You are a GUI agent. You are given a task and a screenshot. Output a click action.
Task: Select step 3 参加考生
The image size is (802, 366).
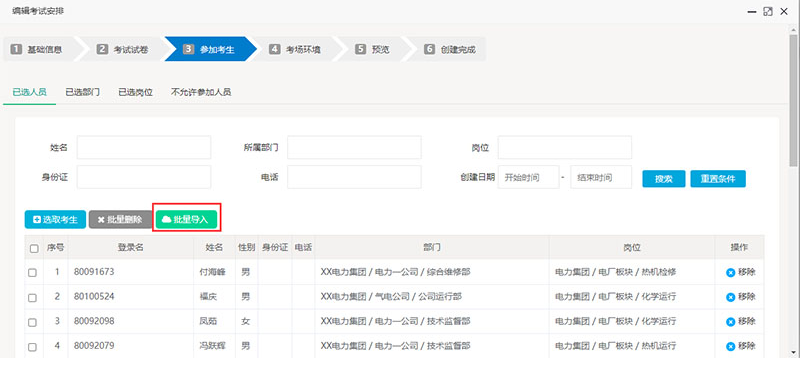click(210, 50)
